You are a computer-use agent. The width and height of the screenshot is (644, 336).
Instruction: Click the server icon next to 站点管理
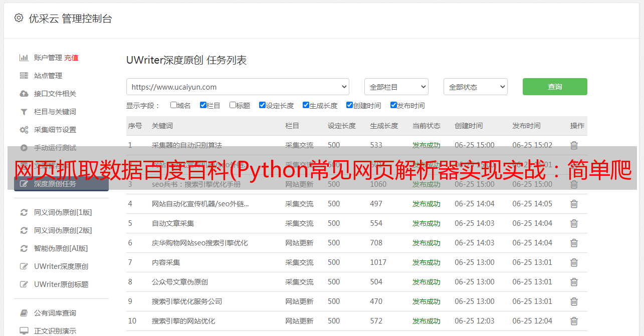(x=24, y=76)
